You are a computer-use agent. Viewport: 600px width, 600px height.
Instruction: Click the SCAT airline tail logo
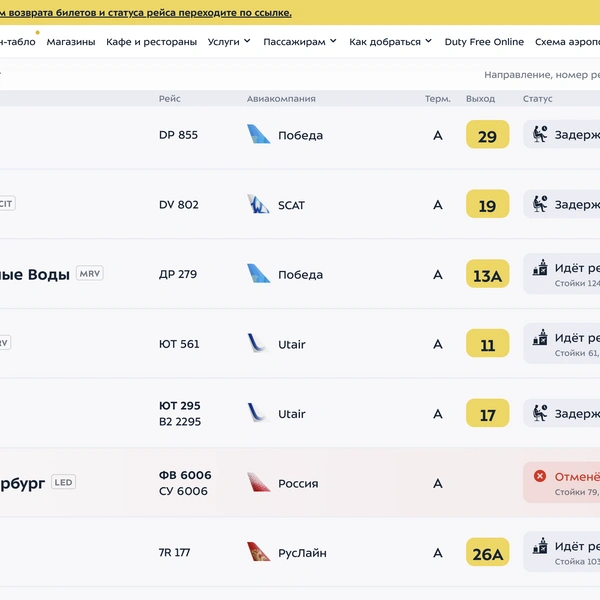259,204
